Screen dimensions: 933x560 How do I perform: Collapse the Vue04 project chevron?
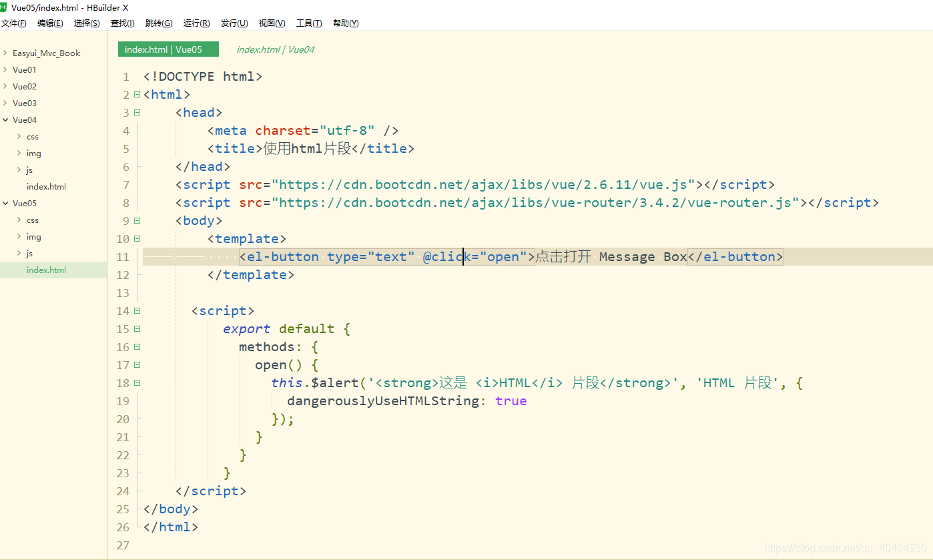[x=5, y=119]
